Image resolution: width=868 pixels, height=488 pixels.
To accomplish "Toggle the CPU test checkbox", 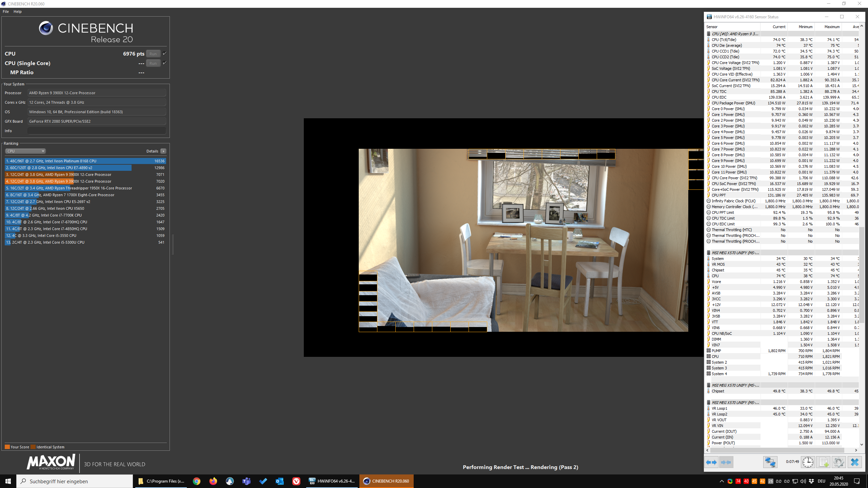I will click(x=164, y=54).
